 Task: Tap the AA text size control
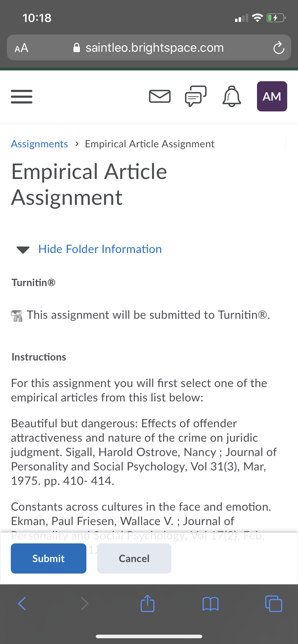[21, 48]
